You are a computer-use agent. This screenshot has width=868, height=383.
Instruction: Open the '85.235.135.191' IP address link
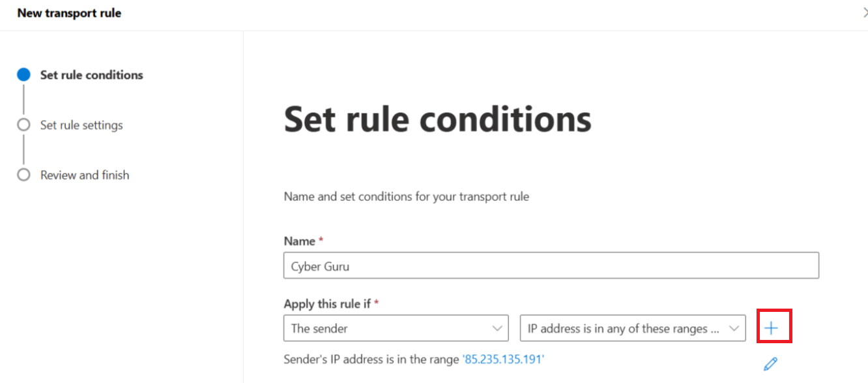[x=502, y=359]
